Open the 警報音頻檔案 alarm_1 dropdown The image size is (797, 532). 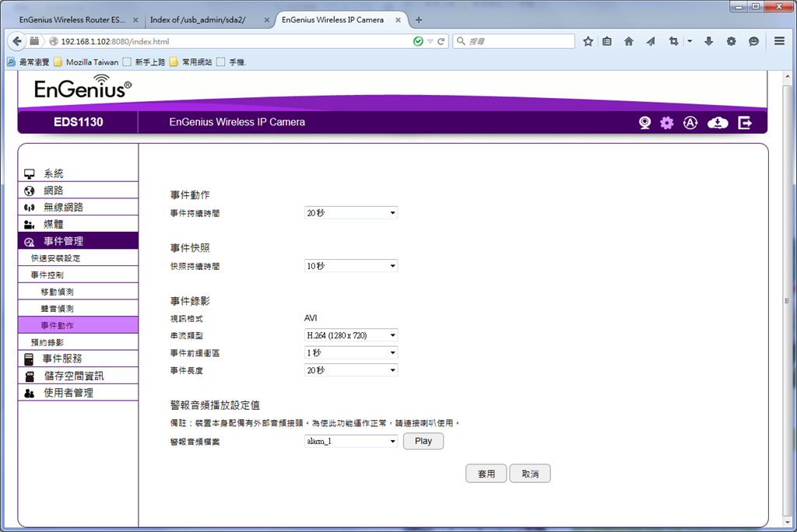[351, 441]
